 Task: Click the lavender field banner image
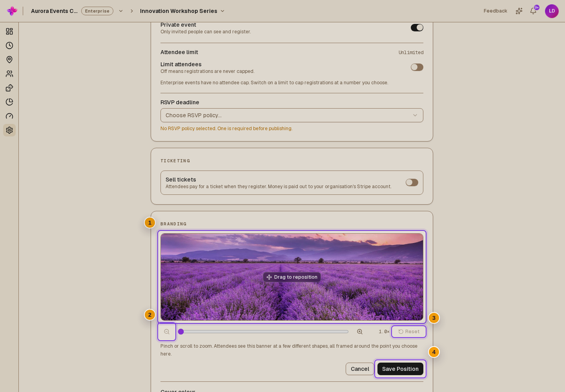click(292, 277)
